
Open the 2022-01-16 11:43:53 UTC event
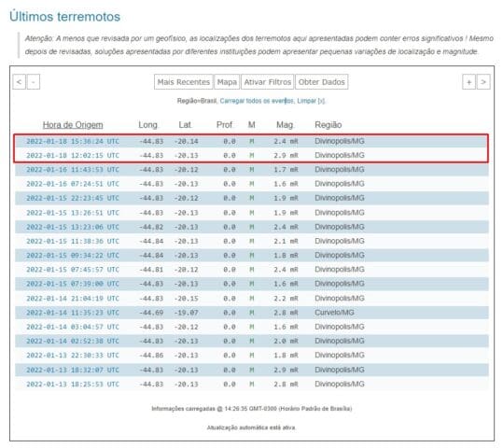point(73,170)
